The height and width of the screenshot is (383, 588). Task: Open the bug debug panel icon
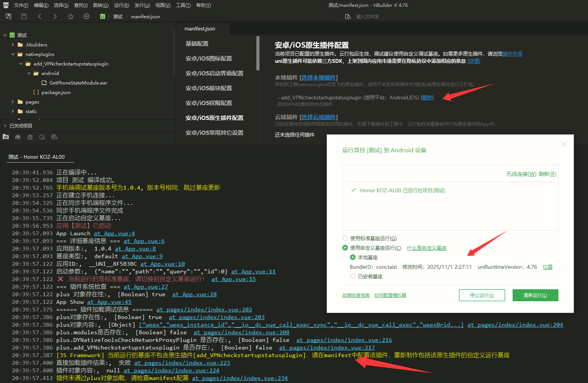pos(30,137)
